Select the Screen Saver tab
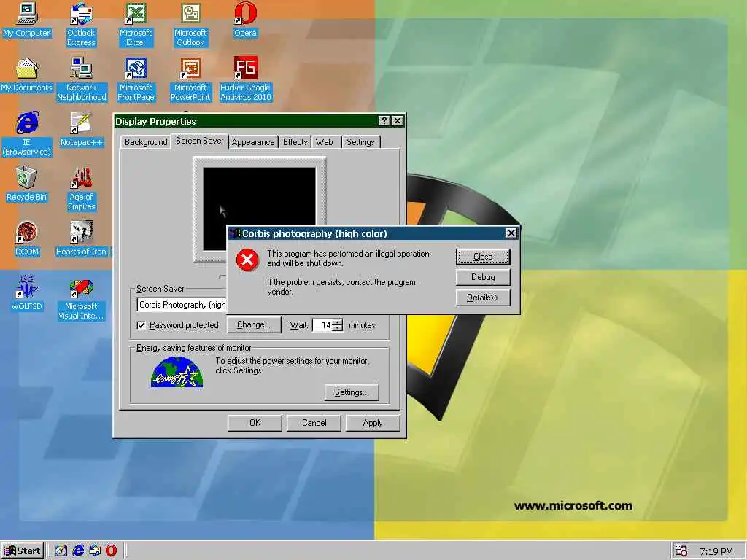 point(200,141)
